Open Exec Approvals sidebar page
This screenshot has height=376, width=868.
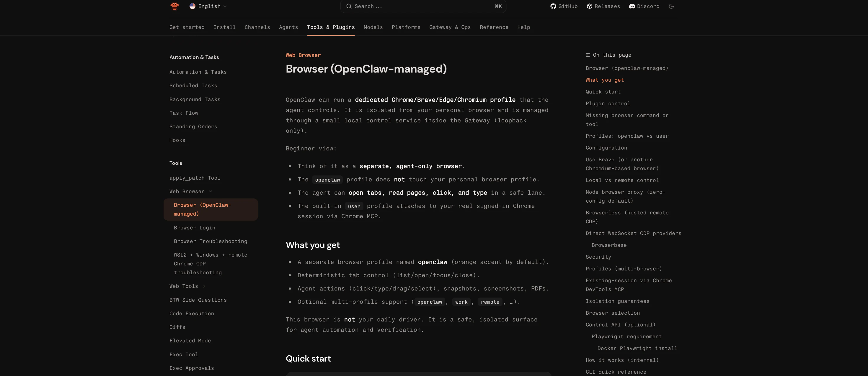coord(192,368)
